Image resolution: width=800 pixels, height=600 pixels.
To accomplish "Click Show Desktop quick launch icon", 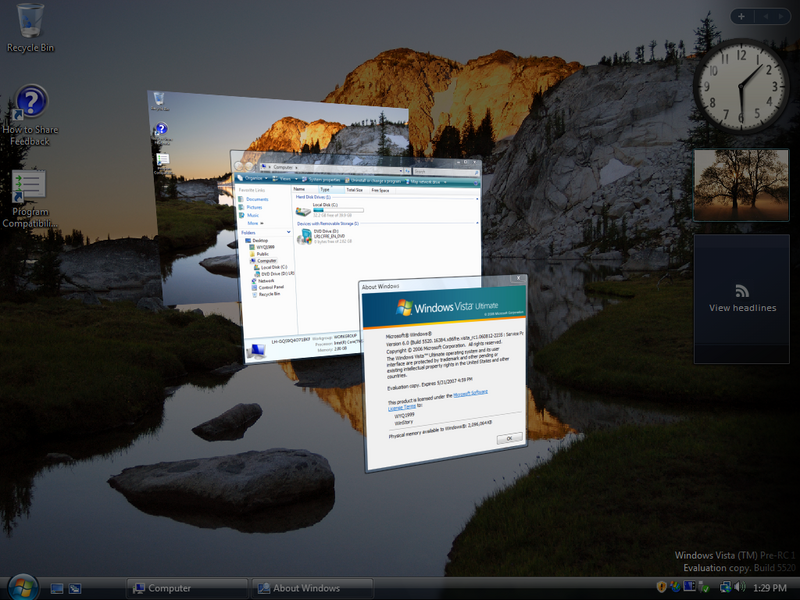I will (57, 588).
